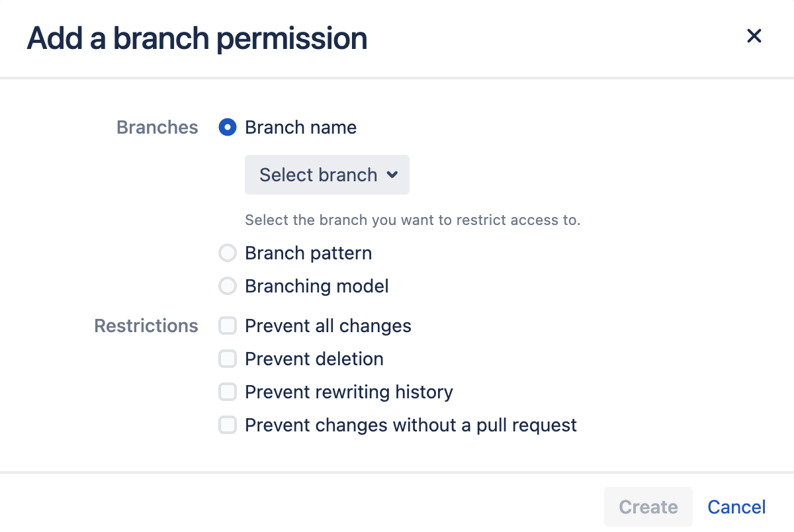
Task: Switch to the Branching model radio option
Action: pos(228,286)
